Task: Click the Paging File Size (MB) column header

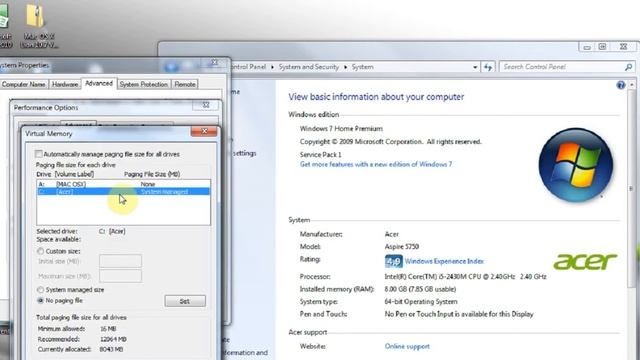Action: click(152, 174)
